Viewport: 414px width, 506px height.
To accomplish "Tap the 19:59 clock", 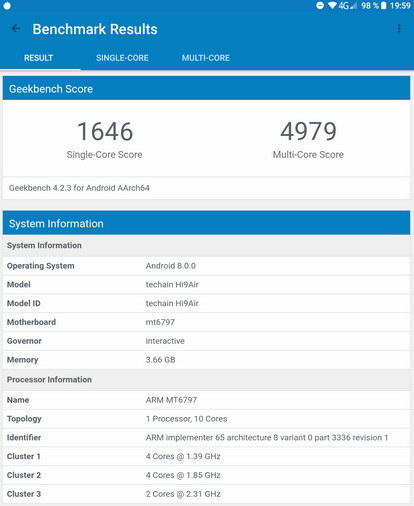I will click(400, 6).
